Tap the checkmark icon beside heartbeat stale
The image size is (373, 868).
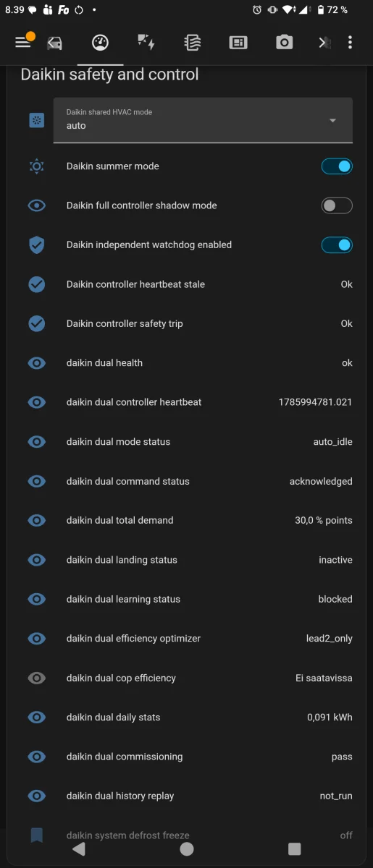36,284
